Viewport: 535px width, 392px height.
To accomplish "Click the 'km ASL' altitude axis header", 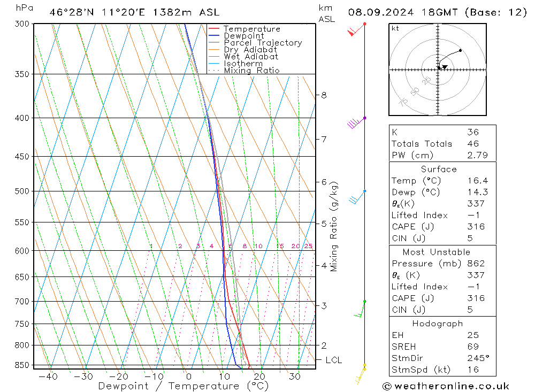I will point(326,13).
